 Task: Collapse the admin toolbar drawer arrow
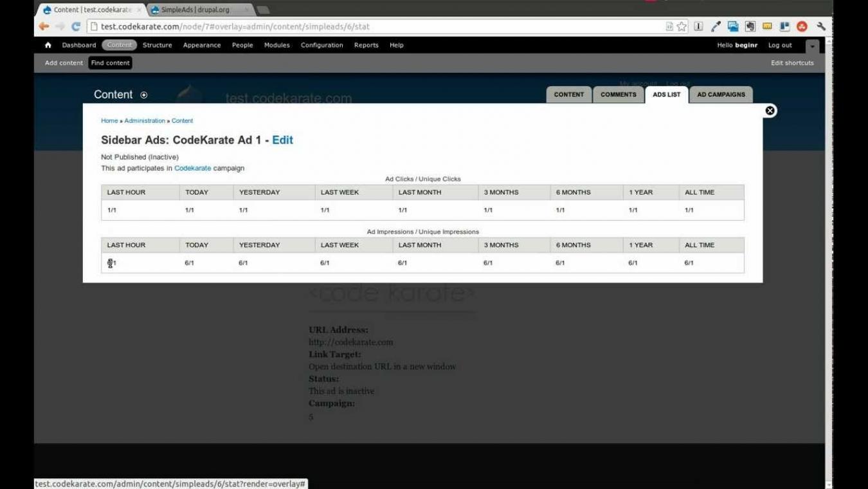coord(813,46)
